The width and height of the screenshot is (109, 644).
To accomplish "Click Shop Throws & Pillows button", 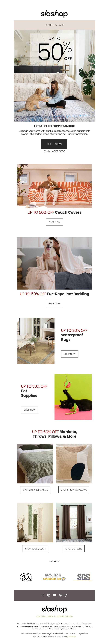I will click(74, 490).
